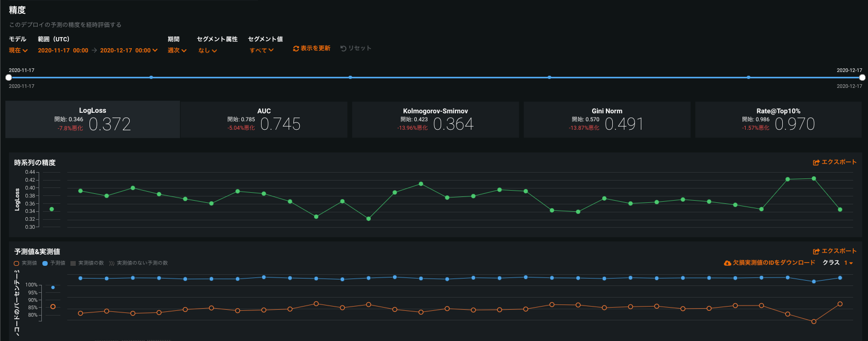Select the Kolmogorov-Smirnov metric tile
This screenshot has height=341, width=868.
(x=435, y=120)
